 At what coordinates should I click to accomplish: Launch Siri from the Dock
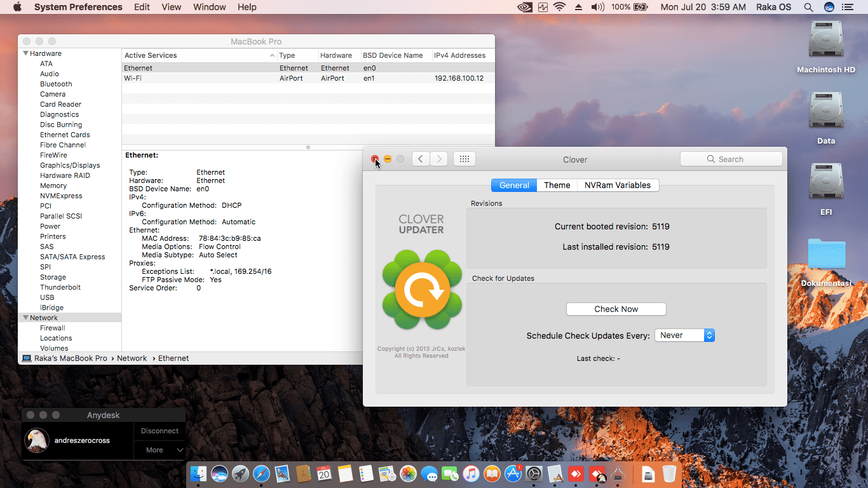(x=220, y=473)
